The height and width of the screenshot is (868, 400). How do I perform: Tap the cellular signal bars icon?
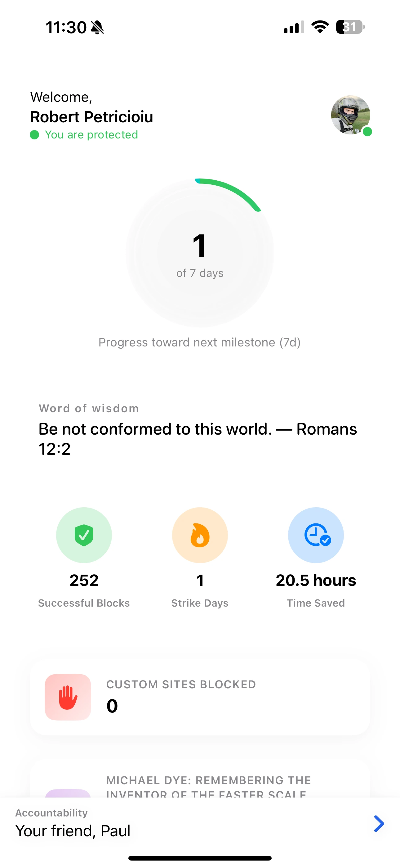tap(294, 27)
